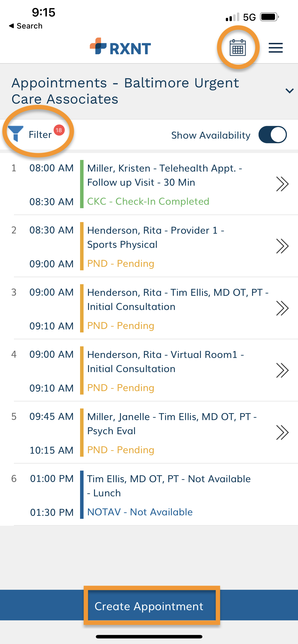Tap the red 18 filter count badge
The width and height of the screenshot is (298, 644).
click(59, 130)
